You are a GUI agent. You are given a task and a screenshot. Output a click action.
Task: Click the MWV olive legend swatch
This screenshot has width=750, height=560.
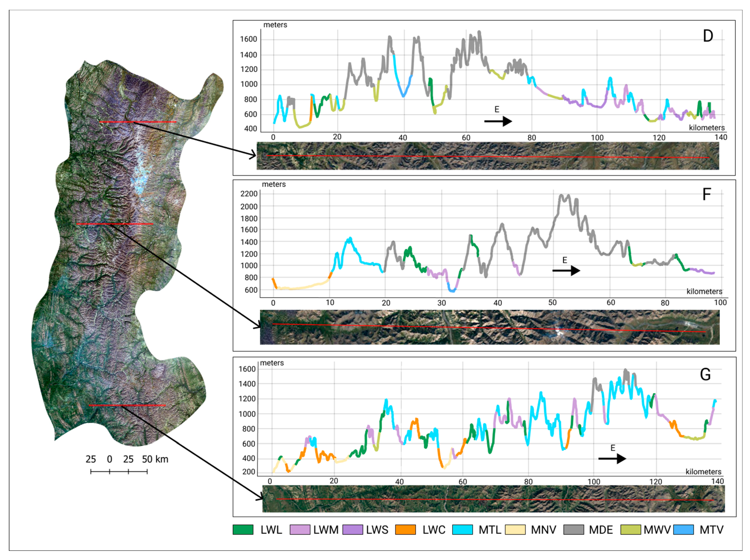(631, 530)
